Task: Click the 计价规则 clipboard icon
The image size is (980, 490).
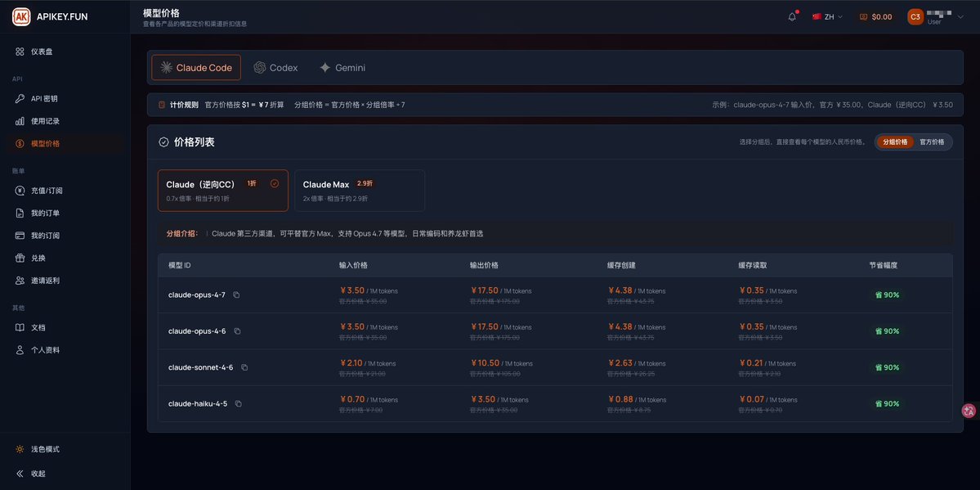Action: 161,105
